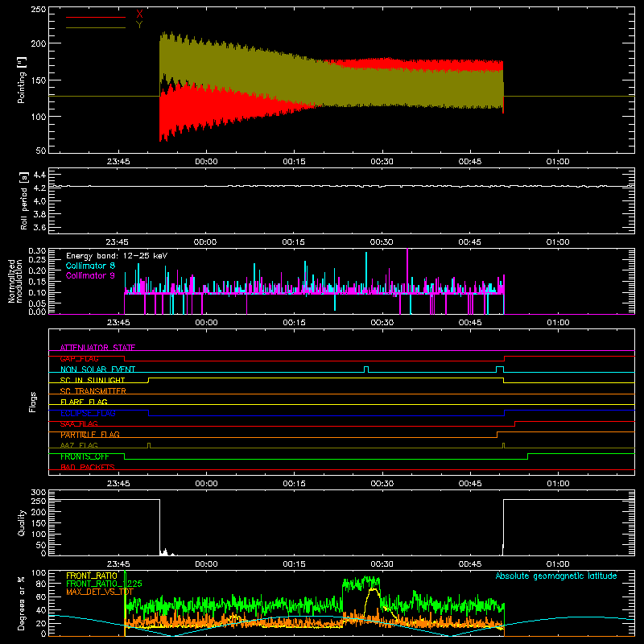Click the 'X' legend label
The height and width of the screenshot is (644, 644).
139,14
